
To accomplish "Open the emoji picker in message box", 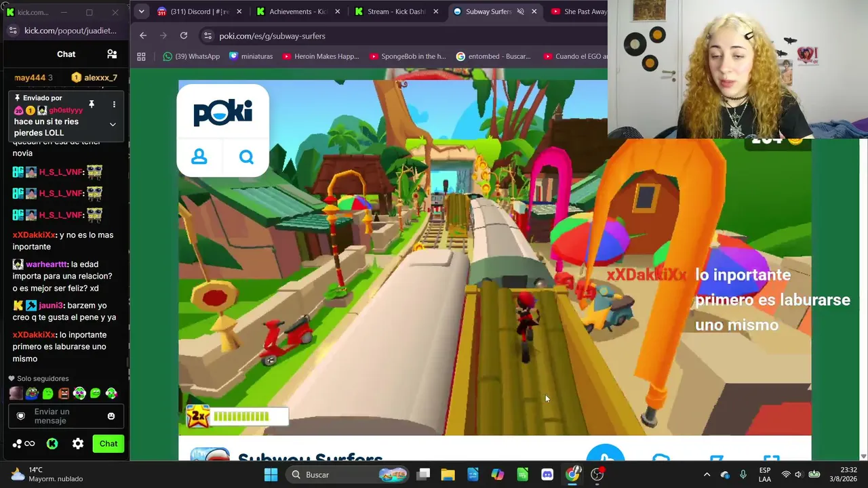I will pyautogui.click(x=111, y=416).
